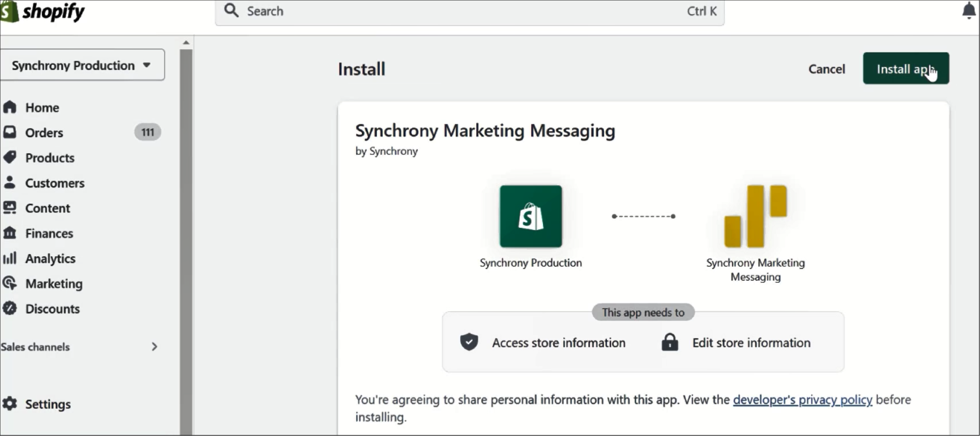
Task: Open the Content section
Action: point(48,208)
